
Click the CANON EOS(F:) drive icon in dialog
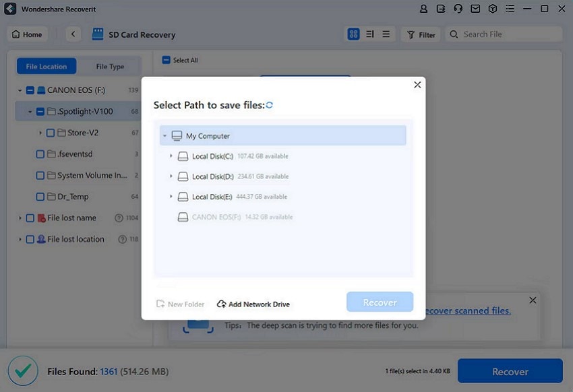183,217
